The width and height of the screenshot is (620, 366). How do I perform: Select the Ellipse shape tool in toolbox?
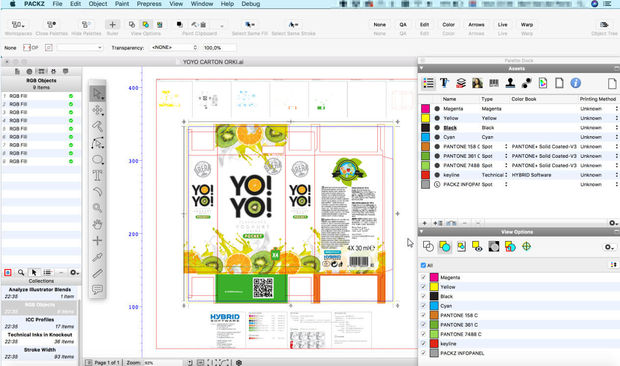pyautogui.click(x=97, y=159)
